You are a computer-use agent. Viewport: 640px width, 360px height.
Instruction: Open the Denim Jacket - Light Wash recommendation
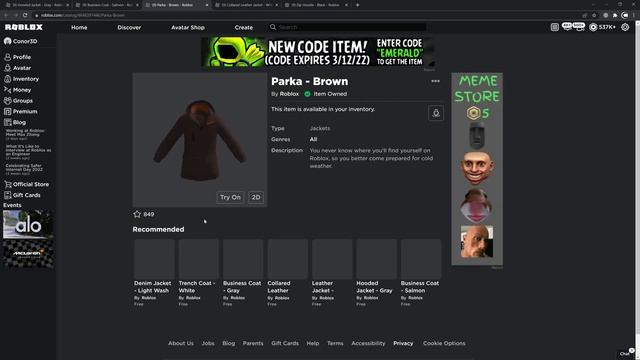tap(154, 273)
